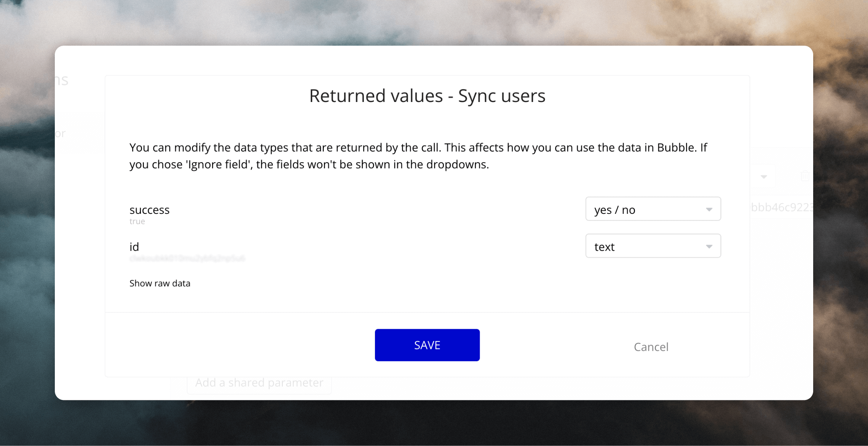This screenshot has width=868, height=446.
Task: Cancel the returned values dialog
Action: [651, 347]
